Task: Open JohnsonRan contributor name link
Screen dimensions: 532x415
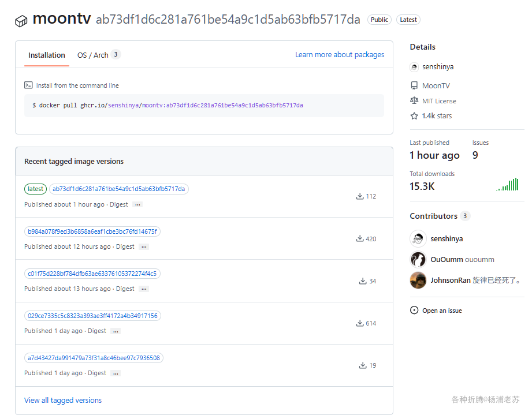Action: (x=450, y=281)
